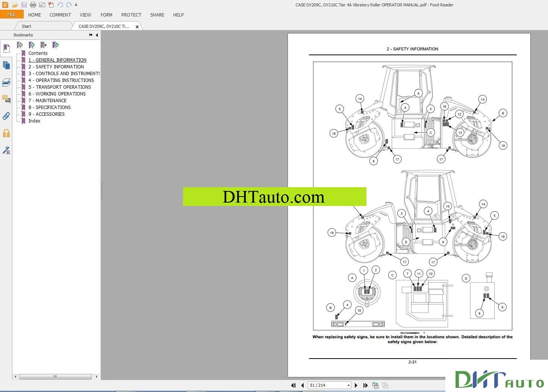Go to the last page of document
The height and width of the screenshot is (392, 548).
click(366, 385)
